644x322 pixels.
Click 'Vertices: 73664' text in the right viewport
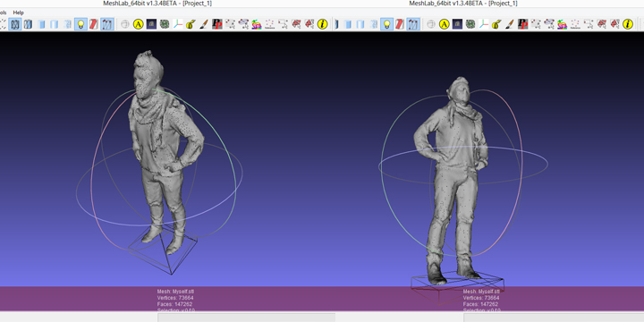tap(481, 298)
